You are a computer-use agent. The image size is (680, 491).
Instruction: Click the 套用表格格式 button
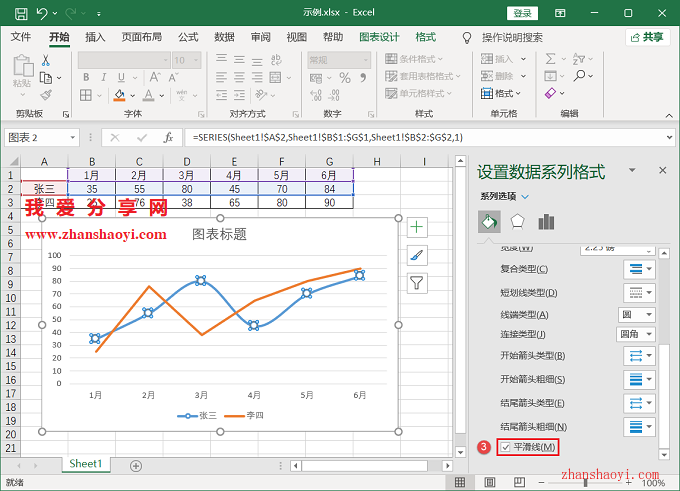click(423, 76)
